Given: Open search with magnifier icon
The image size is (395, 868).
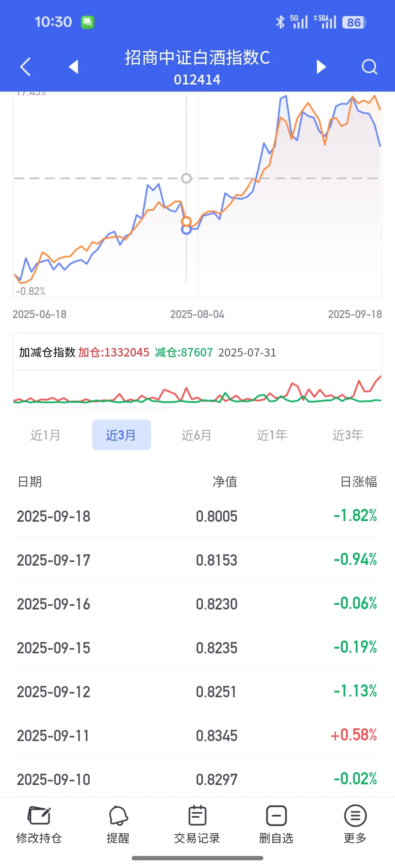Looking at the screenshot, I should pos(369,67).
